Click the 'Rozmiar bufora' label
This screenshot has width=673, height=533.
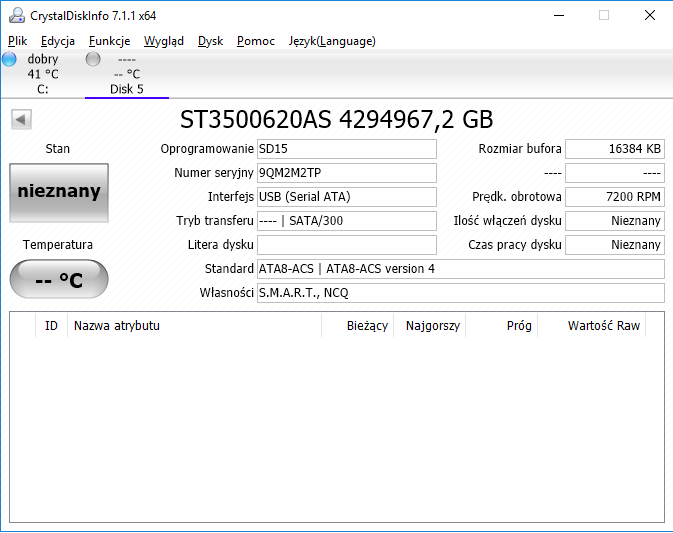(520, 149)
